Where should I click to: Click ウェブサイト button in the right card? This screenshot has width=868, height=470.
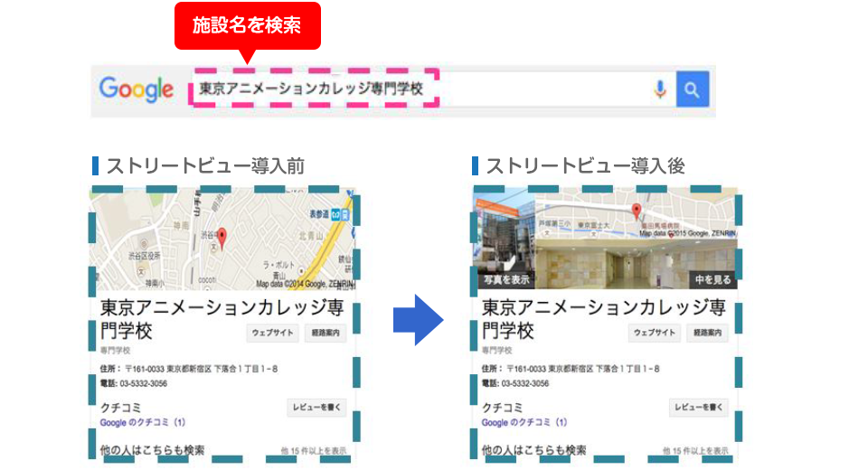pos(655,333)
